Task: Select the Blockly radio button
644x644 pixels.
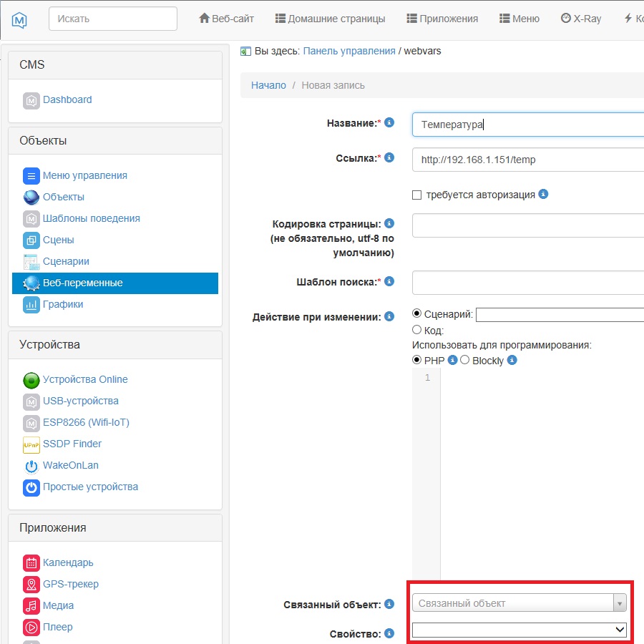Action: click(x=464, y=360)
